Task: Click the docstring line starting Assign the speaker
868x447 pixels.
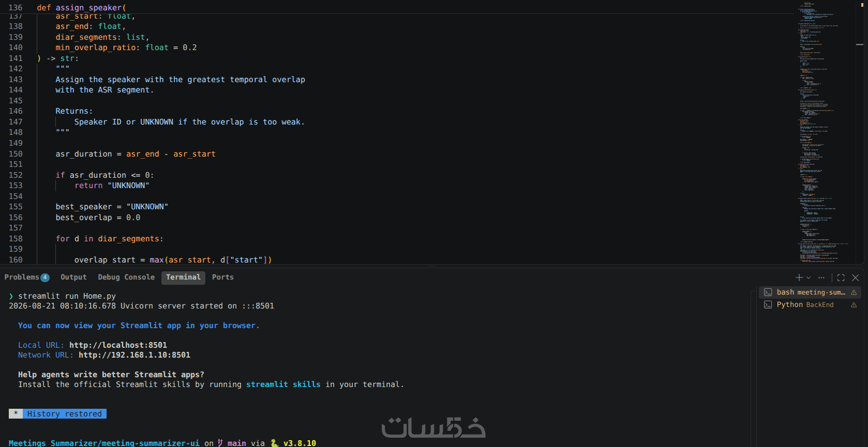Action: (x=180, y=80)
